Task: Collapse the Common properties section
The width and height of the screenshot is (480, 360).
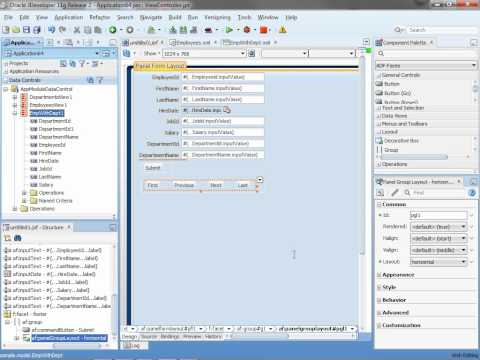Action: (379, 204)
